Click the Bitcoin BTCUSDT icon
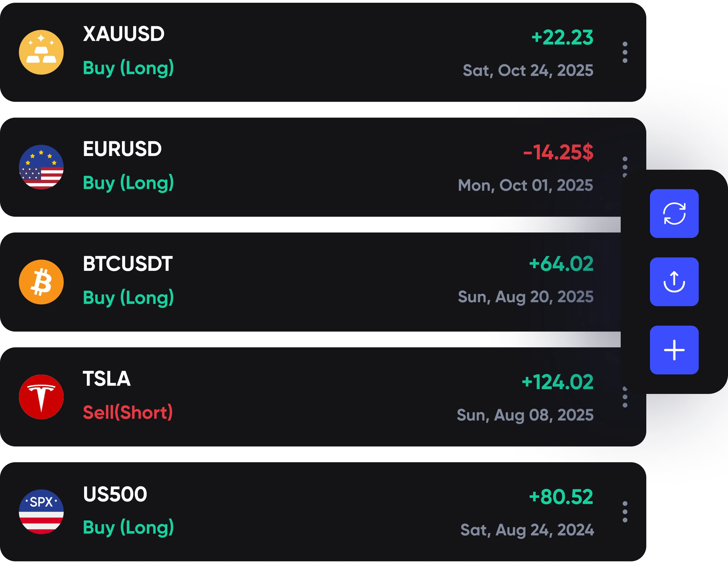This screenshot has height=563, width=728. 41,282
